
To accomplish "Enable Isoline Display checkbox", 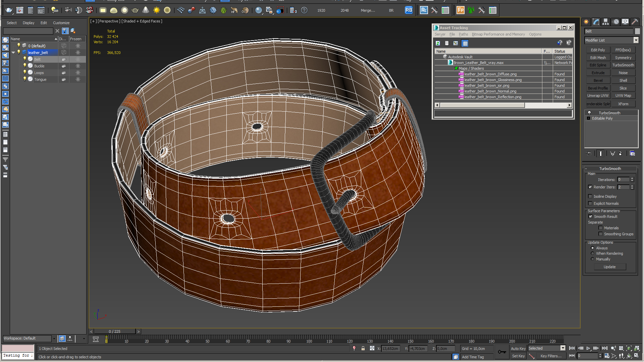I will pos(590,196).
